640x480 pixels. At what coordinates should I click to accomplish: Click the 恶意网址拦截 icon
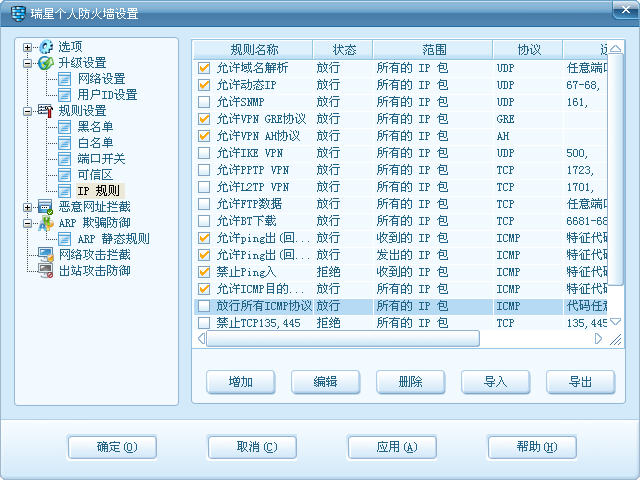point(46,207)
